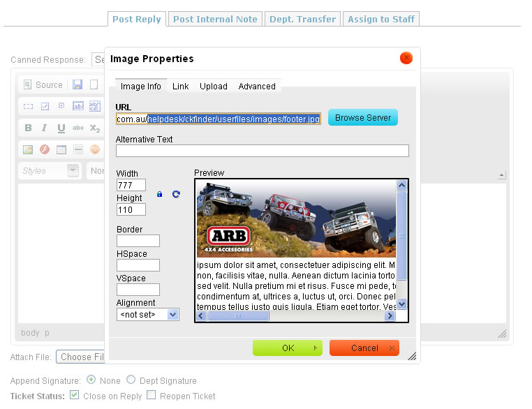Click the Cancel button
This screenshot has width=532, height=409.
point(364,348)
